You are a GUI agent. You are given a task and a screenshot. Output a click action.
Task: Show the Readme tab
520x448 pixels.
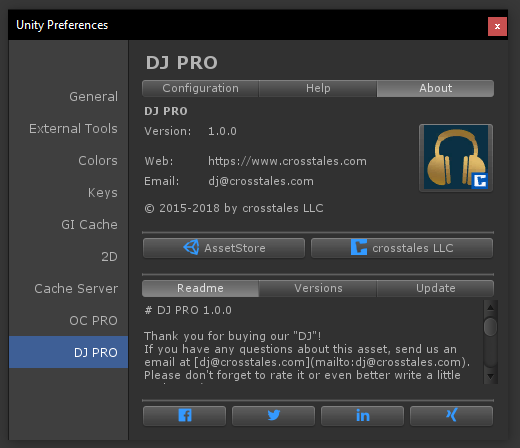[200, 288]
